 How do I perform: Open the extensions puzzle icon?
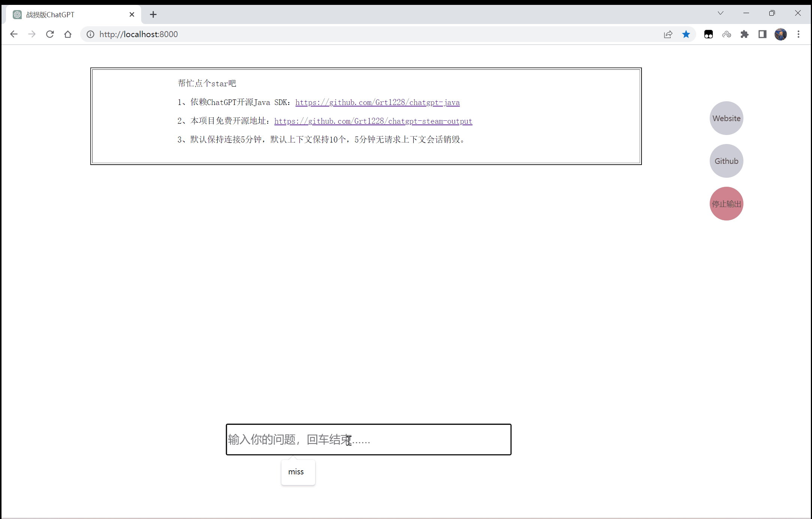[x=745, y=34]
